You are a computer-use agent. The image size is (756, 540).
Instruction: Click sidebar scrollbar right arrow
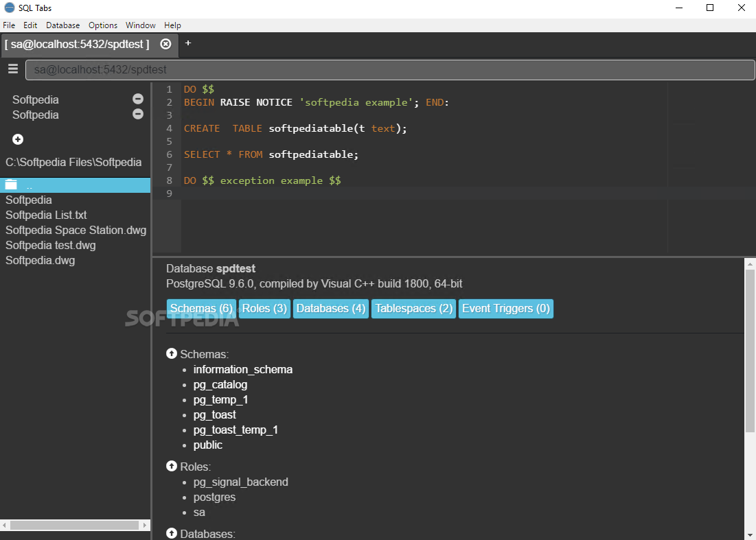pyautogui.click(x=145, y=525)
